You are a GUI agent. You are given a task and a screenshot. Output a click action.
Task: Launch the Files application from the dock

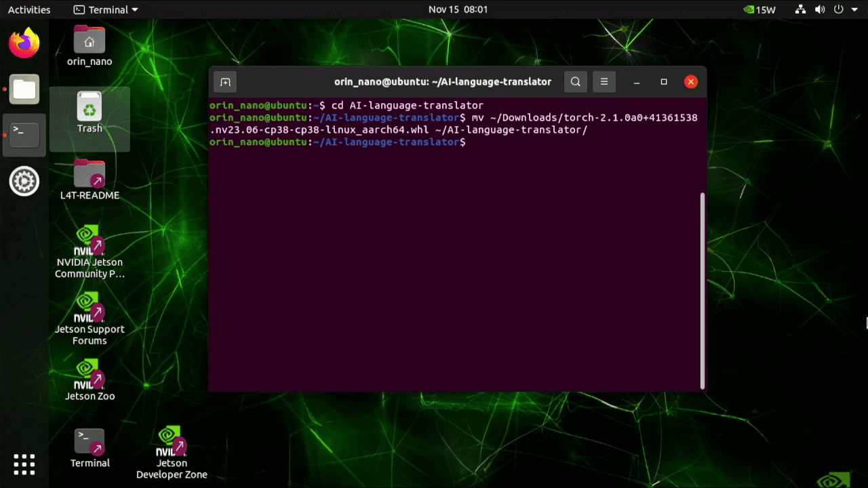click(24, 89)
